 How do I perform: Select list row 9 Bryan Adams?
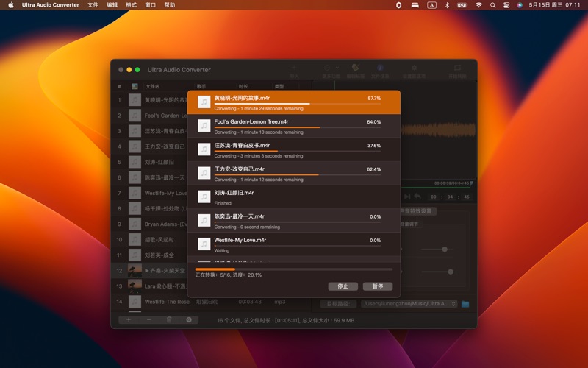[x=150, y=224]
